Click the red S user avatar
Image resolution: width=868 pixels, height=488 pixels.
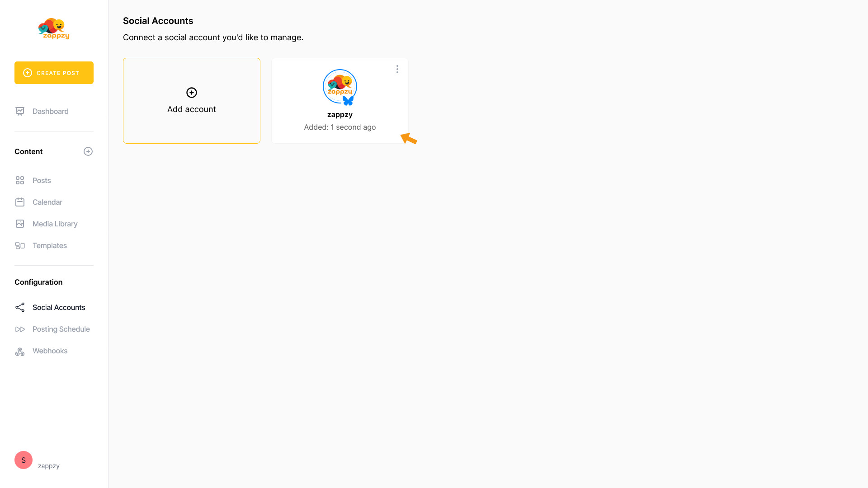24,460
